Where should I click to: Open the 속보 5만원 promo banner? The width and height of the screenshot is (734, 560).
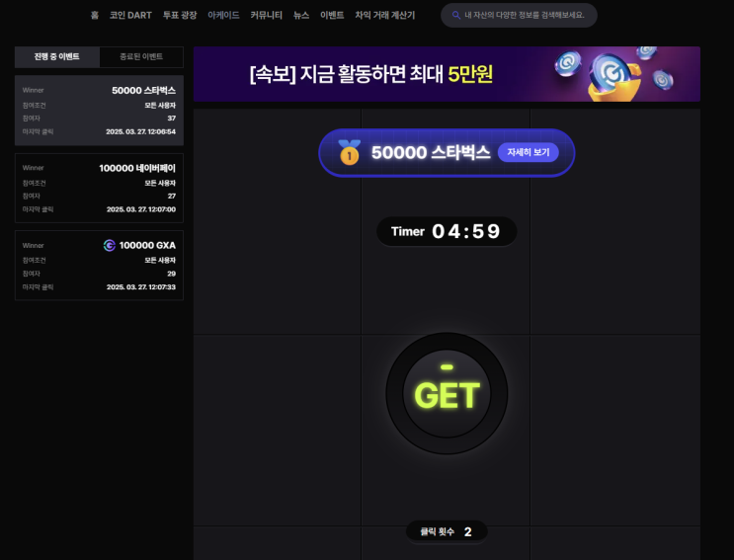tap(447, 74)
